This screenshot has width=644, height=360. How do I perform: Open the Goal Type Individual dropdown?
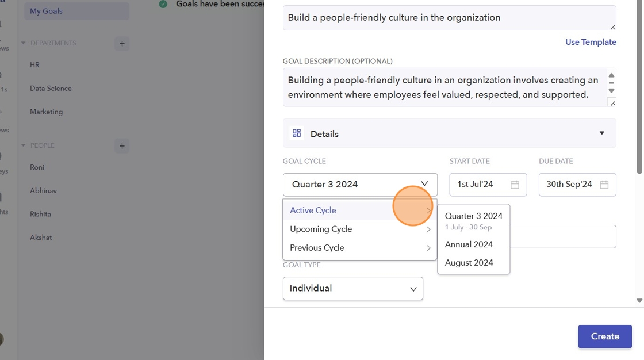pyautogui.click(x=352, y=288)
